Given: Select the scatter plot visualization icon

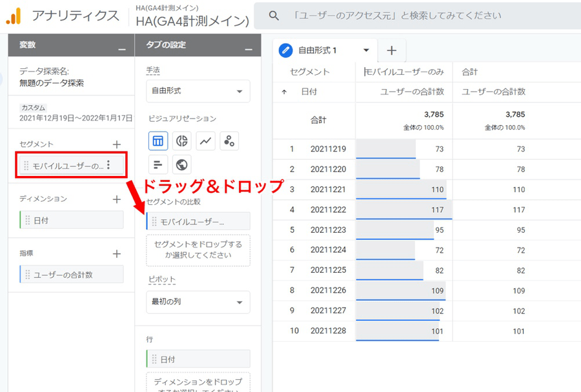Looking at the screenshot, I should point(229,141).
